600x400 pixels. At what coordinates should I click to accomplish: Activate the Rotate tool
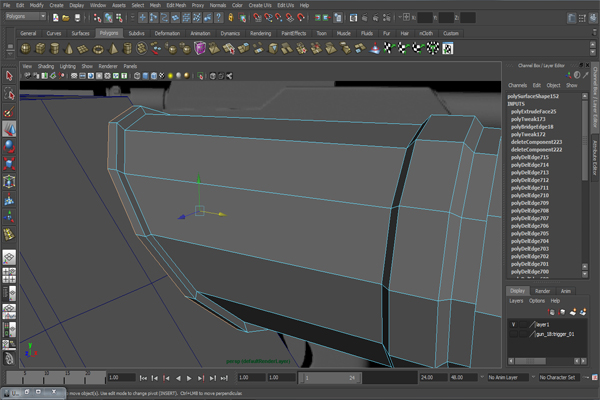click(9, 147)
